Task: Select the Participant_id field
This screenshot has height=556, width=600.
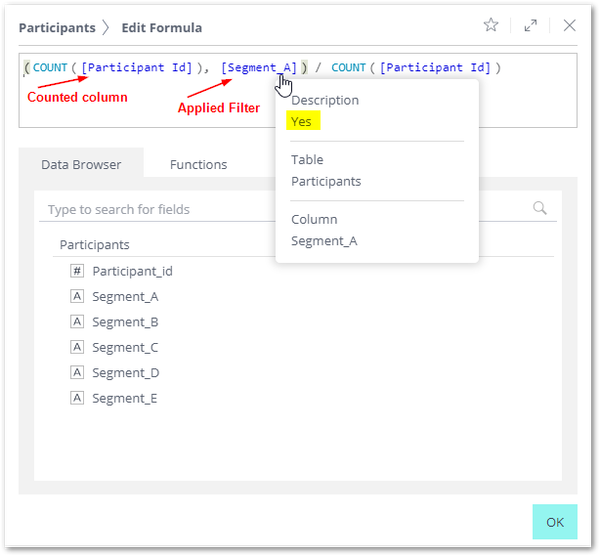Action: [x=132, y=271]
